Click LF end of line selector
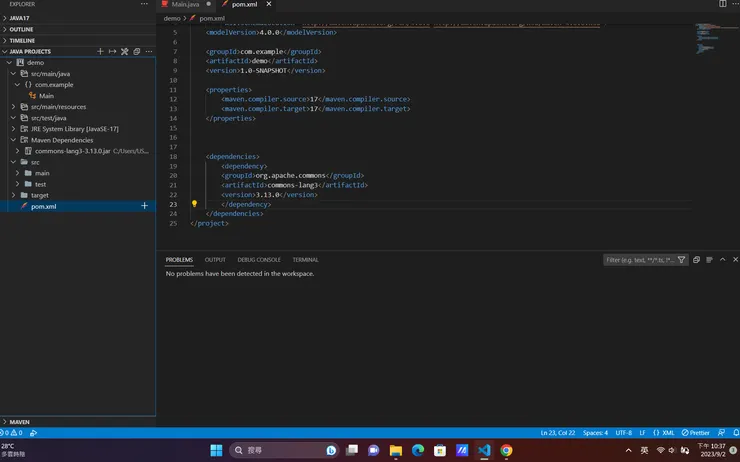The height and width of the screenshot is (462, 740). pyautogui.click(x=642, y=433)
